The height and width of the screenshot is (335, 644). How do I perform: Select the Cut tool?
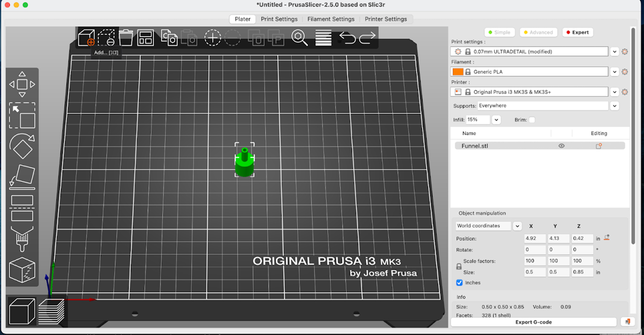coord(22,208)
